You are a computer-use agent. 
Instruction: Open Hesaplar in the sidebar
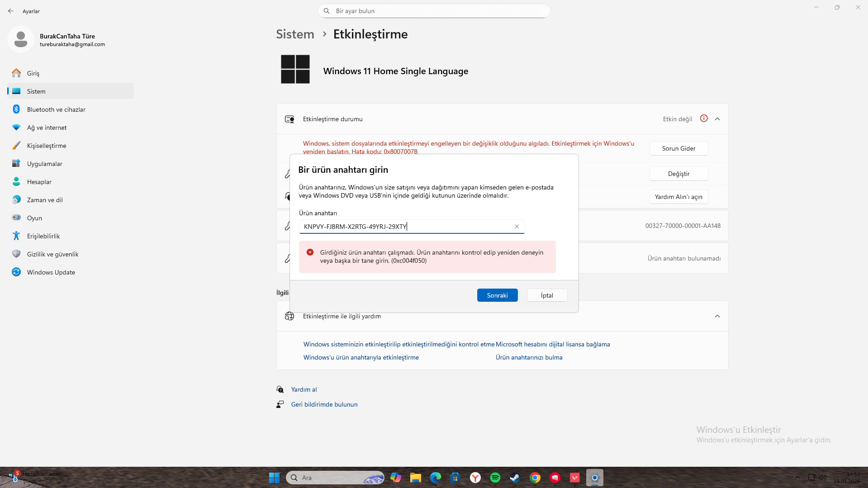71,181
